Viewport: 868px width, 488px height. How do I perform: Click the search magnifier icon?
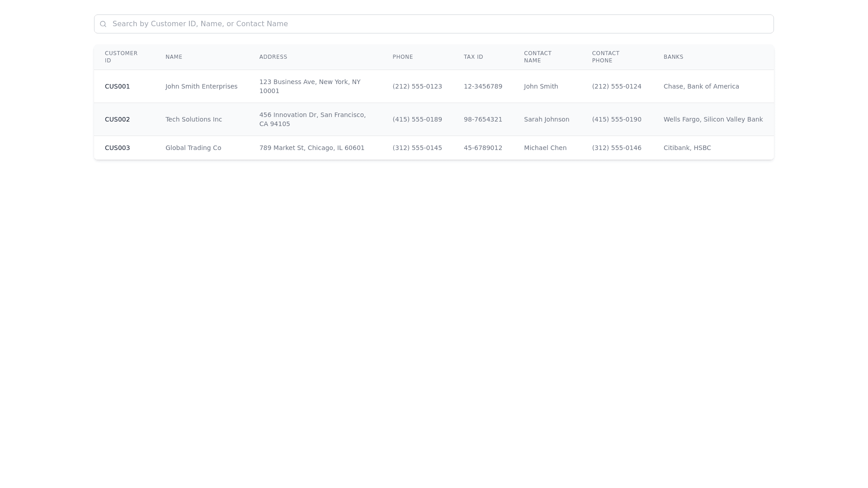[x=103, y=24]
